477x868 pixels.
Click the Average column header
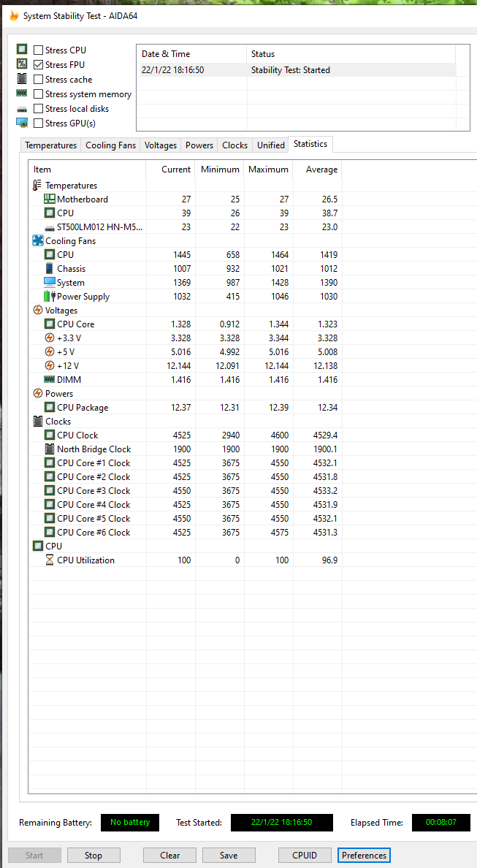pos(317,170)
